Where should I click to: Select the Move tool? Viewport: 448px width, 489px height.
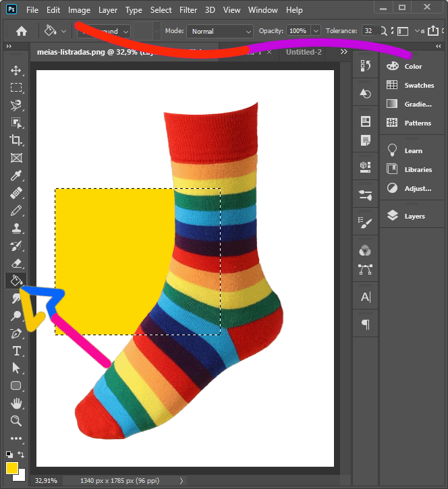pos(16,70)
